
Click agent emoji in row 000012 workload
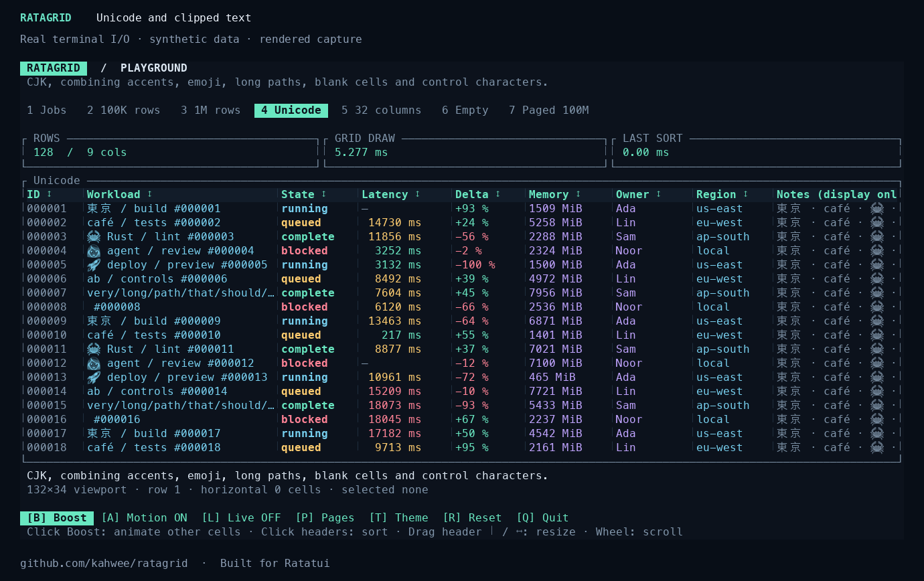pos(94,363)
